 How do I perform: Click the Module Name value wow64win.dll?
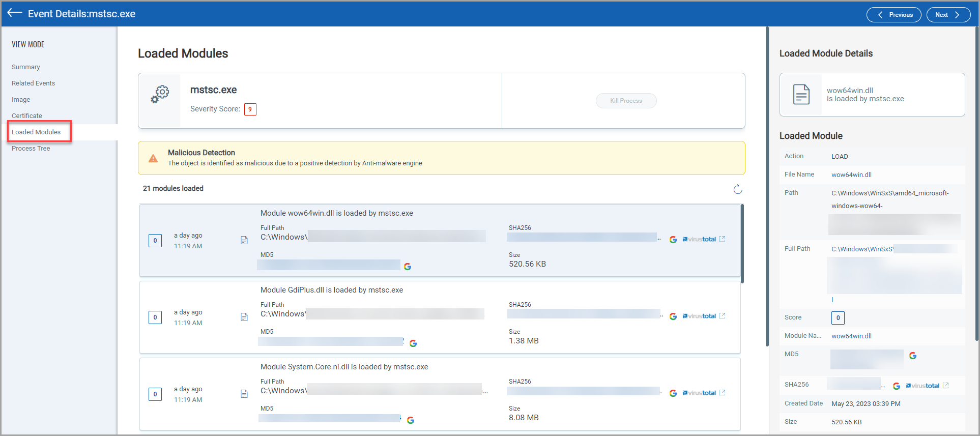click(x=851, y=336)
